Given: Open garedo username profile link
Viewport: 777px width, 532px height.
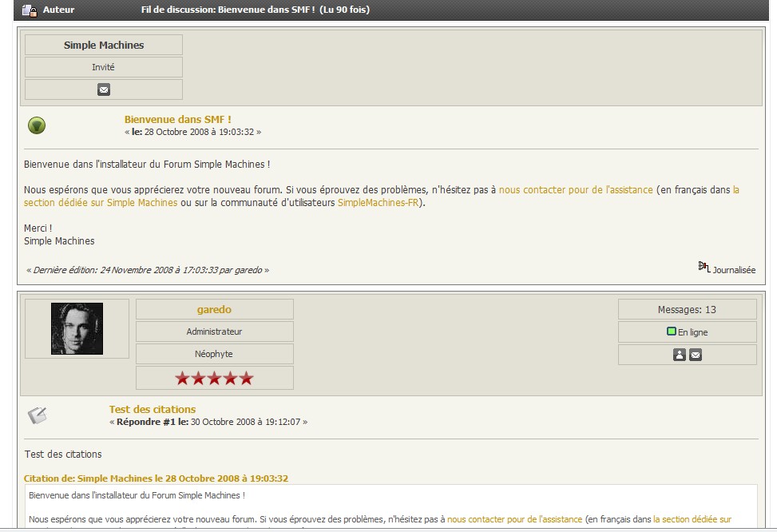Looking at the screenshot, I should (214, 309).
